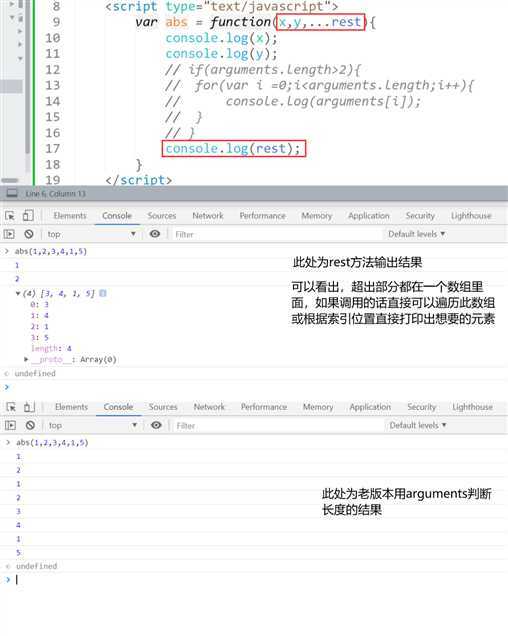Select the inspect element icon in lower DevTools

11,407
